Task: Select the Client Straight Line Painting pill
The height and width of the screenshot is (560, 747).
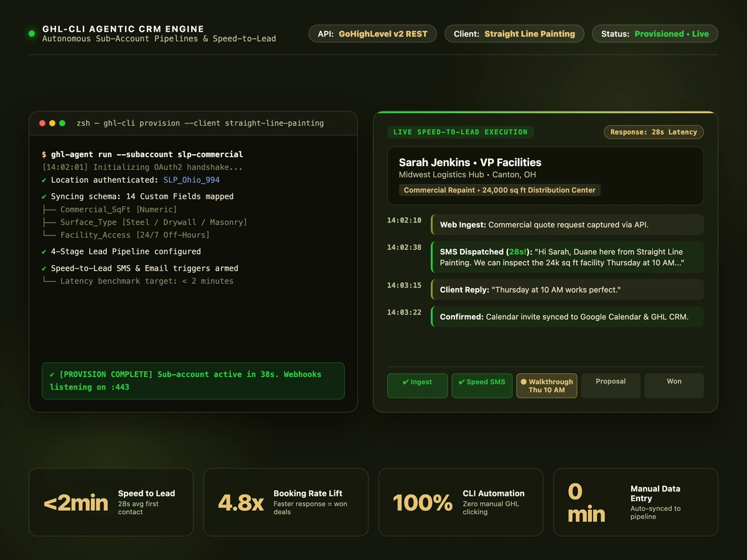Action: point(514,34)
